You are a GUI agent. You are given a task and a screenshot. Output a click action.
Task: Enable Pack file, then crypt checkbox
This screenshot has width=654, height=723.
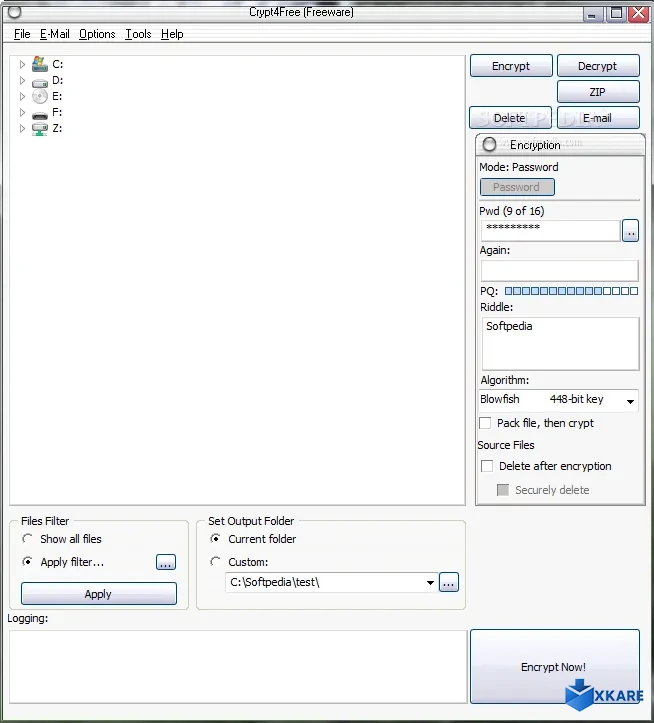coord(485,423)
